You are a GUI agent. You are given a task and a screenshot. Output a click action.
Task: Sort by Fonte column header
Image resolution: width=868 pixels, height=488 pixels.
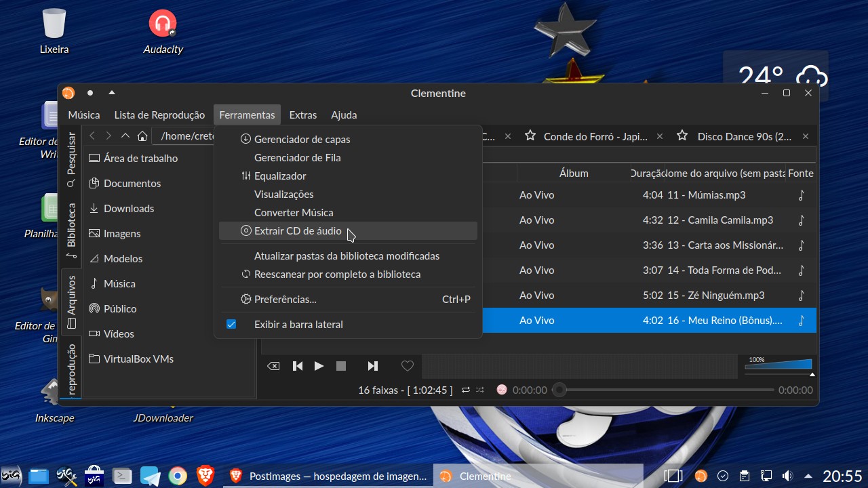[801, 174]
